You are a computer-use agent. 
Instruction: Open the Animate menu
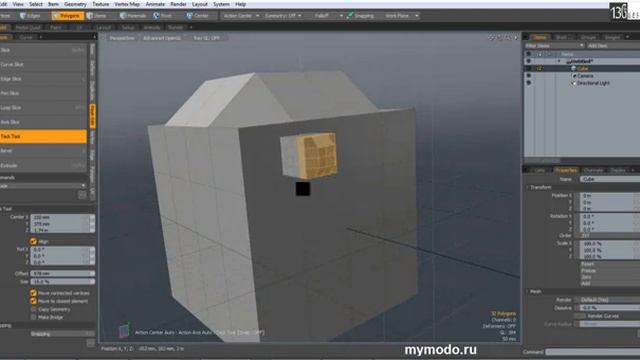(155, 4)
